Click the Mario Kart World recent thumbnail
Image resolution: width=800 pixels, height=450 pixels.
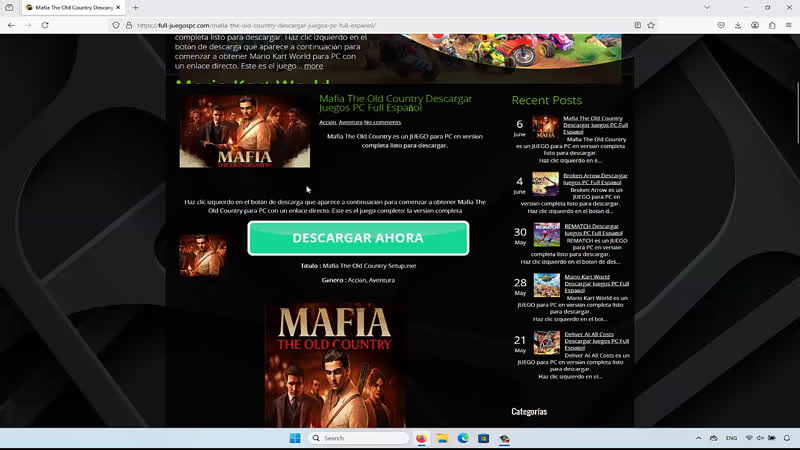click(x=546, y=285)
